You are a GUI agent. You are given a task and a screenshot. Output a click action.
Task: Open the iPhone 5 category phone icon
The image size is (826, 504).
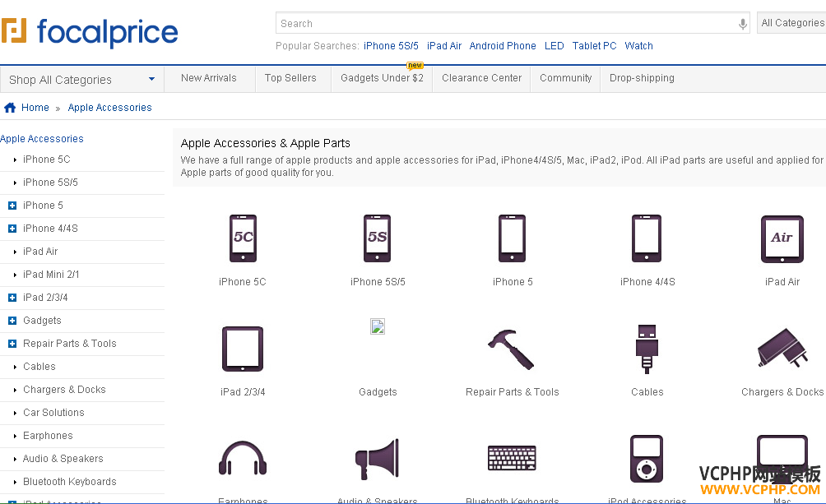coord(512,238)
